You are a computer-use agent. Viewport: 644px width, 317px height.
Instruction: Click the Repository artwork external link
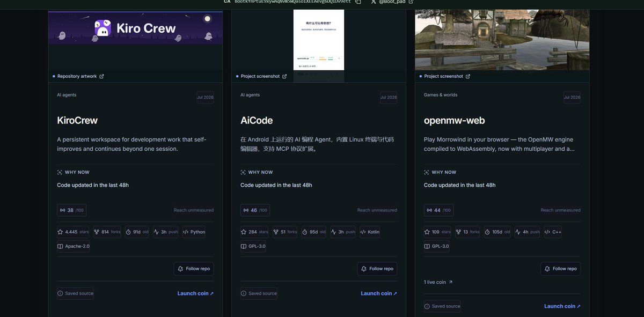[x=78, y=76]
